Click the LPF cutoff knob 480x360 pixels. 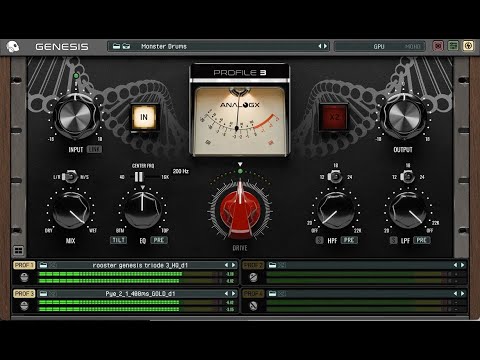[x=408, y=211]
